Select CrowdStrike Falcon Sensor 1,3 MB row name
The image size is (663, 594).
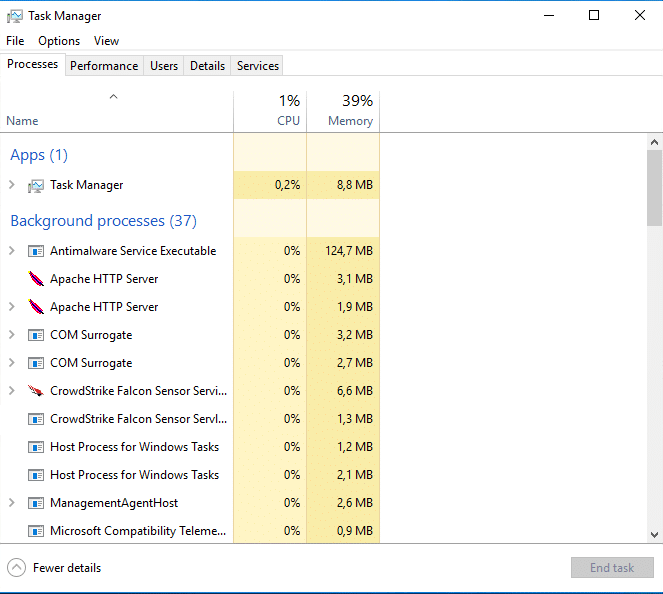pyautogui.click(x=139, y=419)
